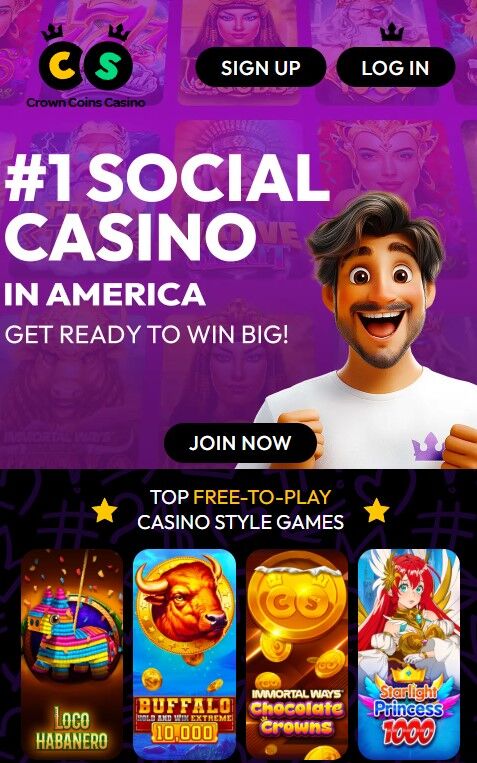The height and width of the screenshot is (763, 477).
Task: Open the Loco Habanero game
Action: click(x=72, y=653)
